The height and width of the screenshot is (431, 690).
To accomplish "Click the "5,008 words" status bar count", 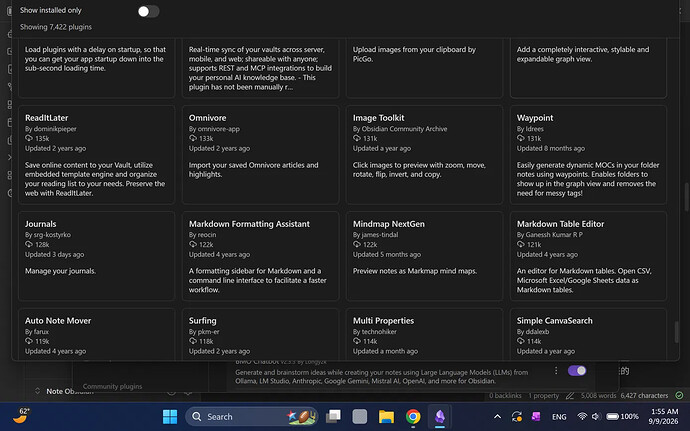I will pos(598,395).
